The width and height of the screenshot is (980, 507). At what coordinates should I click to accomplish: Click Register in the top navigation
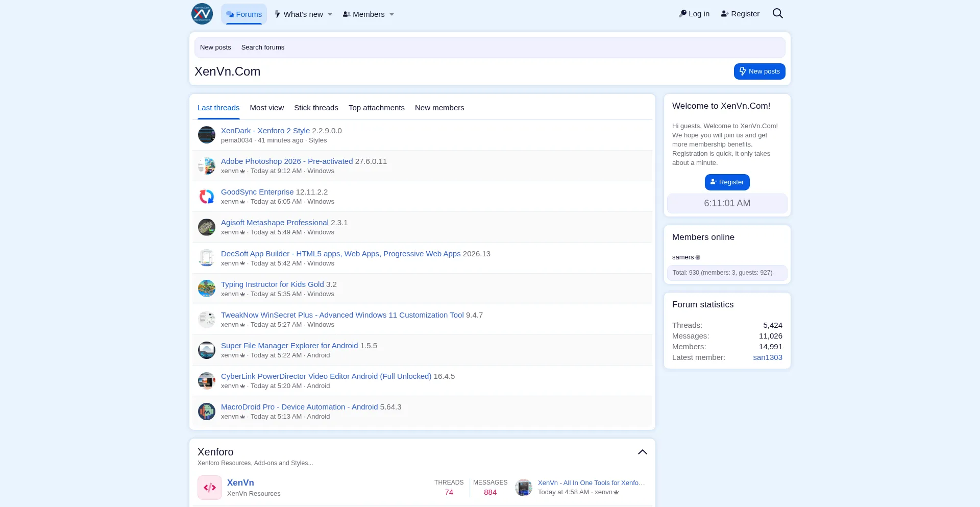[740, 14]
